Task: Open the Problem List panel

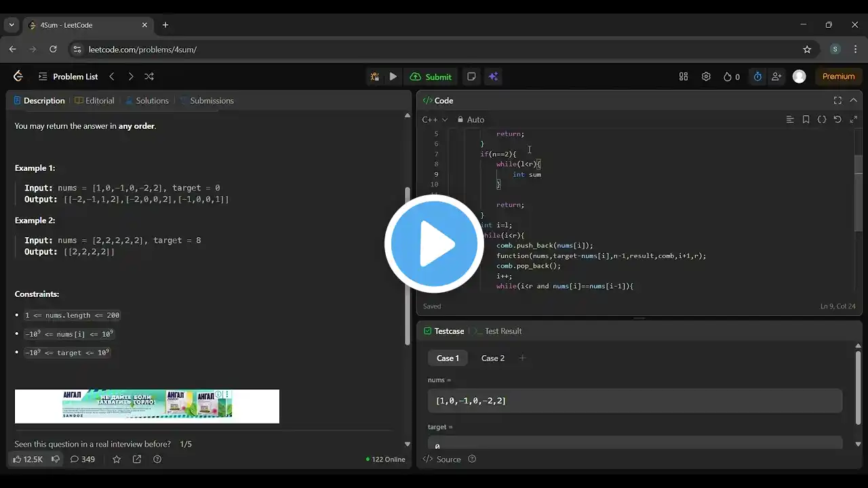Action: pos(68,77)
